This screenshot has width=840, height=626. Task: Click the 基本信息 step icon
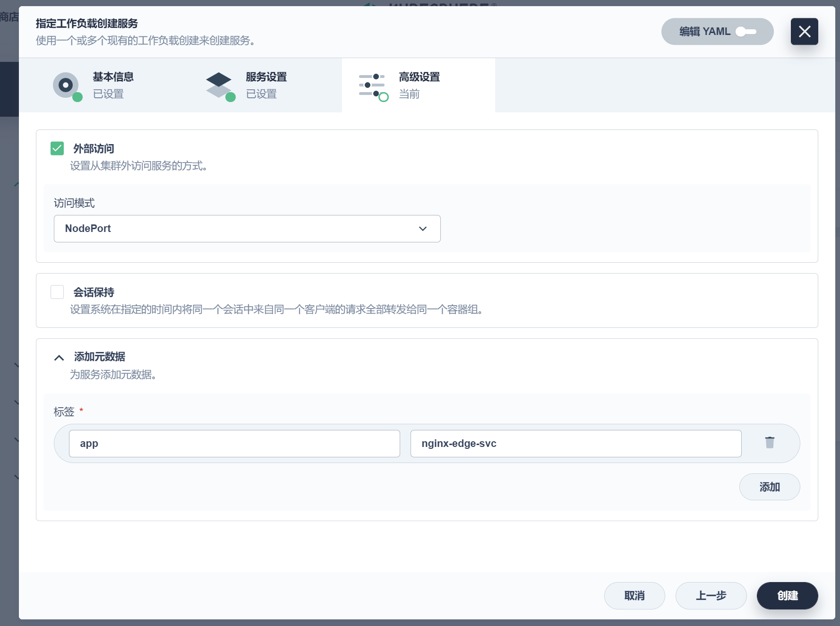coord(67,86)
